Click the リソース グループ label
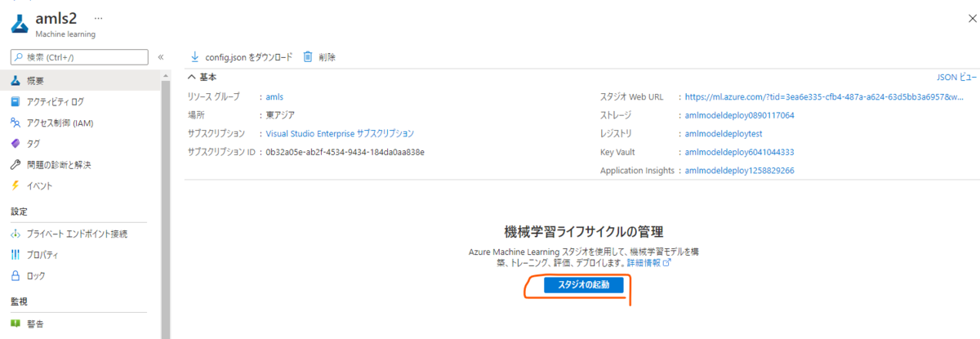 (x=213, y=96)
